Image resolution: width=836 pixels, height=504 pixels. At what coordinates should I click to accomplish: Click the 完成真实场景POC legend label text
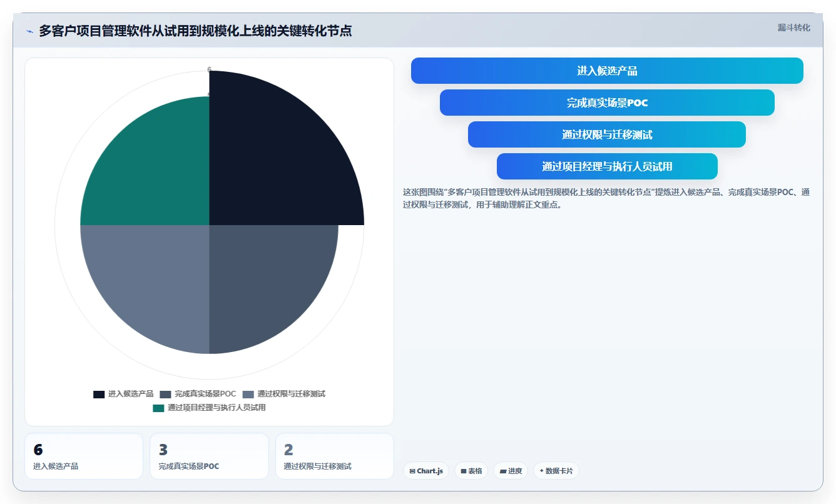205,395
